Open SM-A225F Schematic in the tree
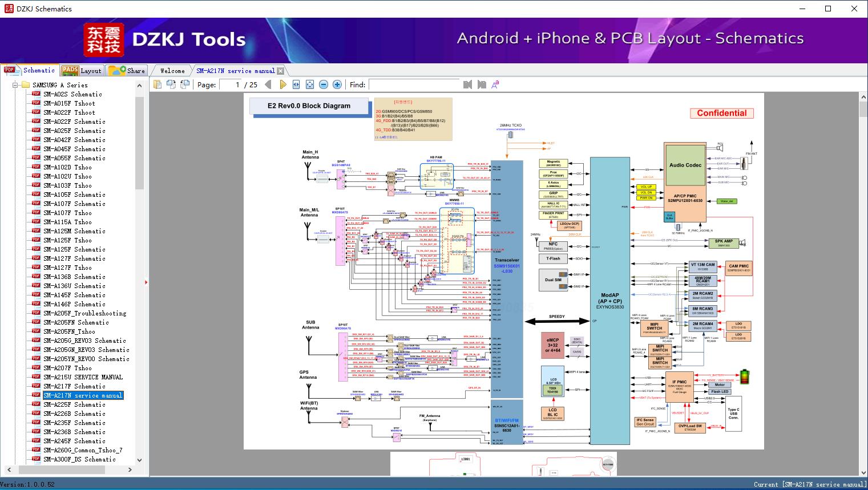The width and height of the screenshot is (868, 490). pos(74,404)
